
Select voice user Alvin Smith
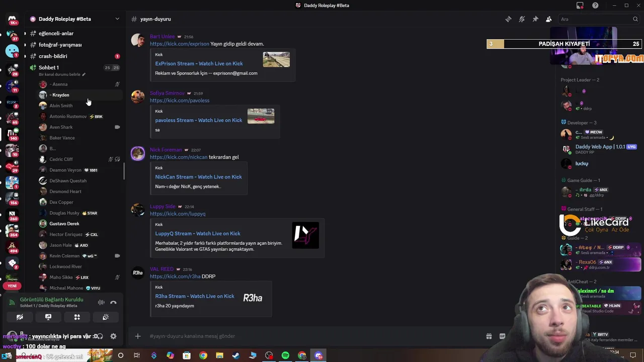(x=61, y=106)
